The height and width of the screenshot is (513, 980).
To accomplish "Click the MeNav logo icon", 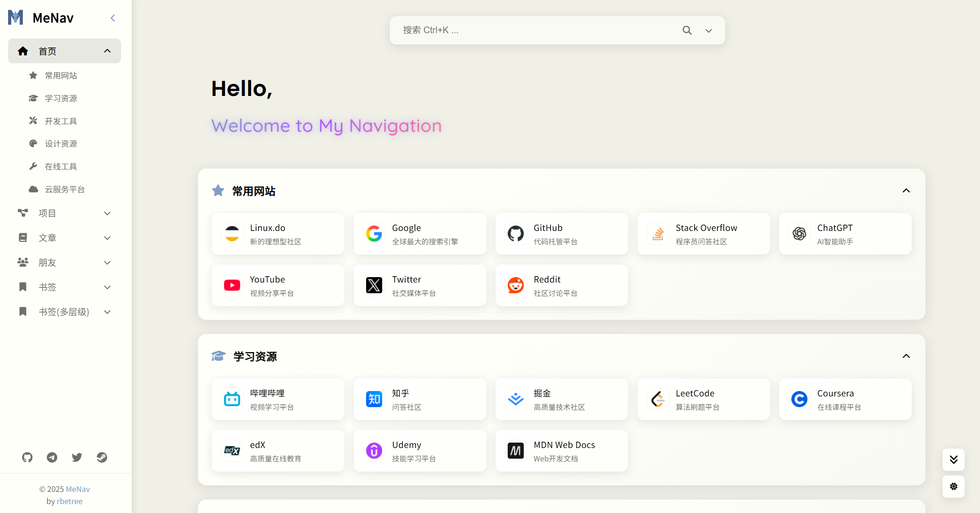I will tap(15, 17).
